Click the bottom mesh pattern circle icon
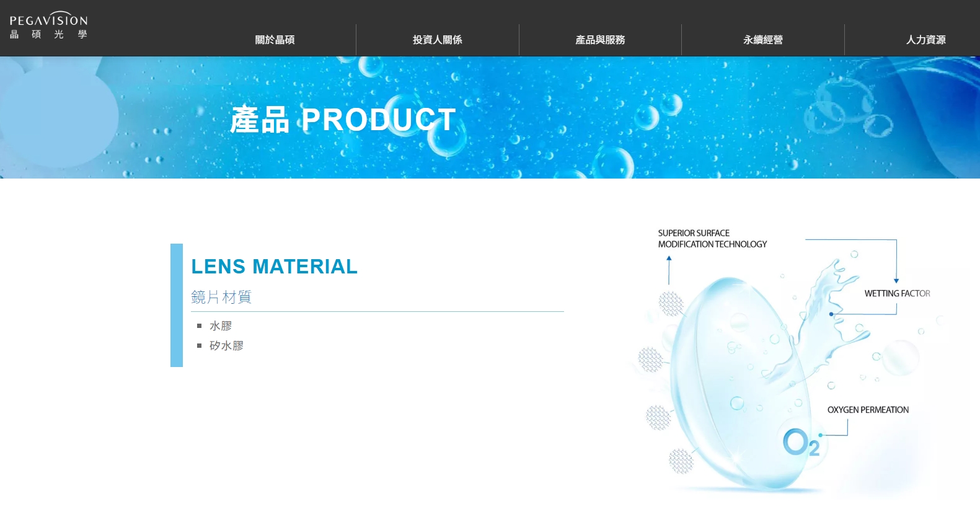Viewport: 980px width, 509px height. click(681, 461)
